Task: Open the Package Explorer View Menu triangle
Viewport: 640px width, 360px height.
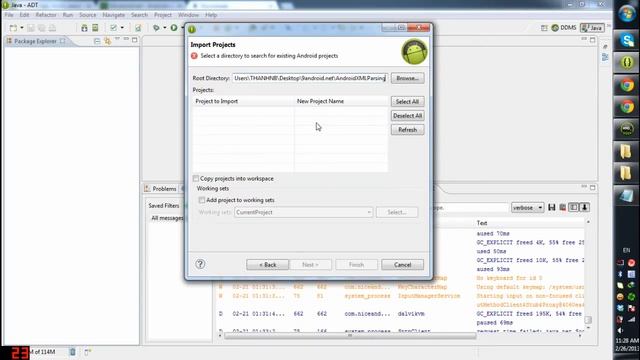Action: 117,39
